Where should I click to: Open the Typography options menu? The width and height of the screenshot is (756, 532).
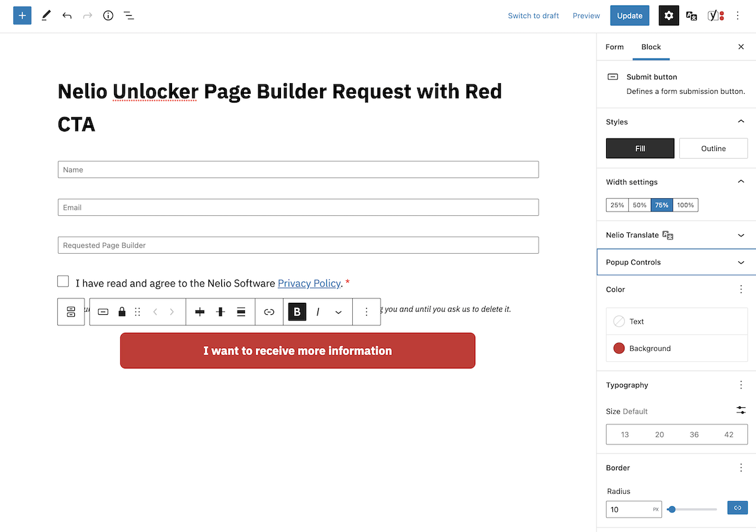pos(741,385)
